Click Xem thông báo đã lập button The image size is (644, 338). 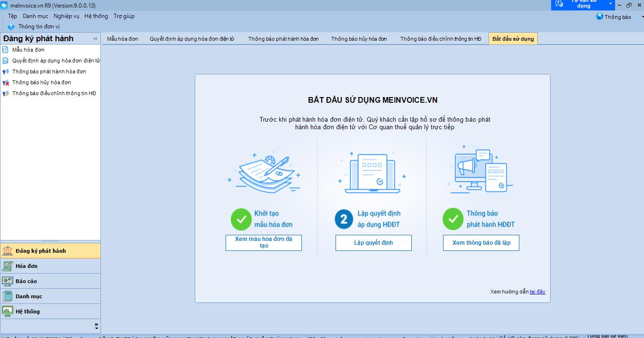pos(481,243)
